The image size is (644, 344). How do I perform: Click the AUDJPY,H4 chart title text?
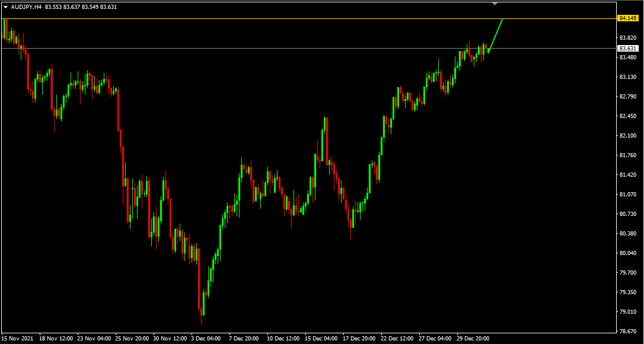[26, 7]
